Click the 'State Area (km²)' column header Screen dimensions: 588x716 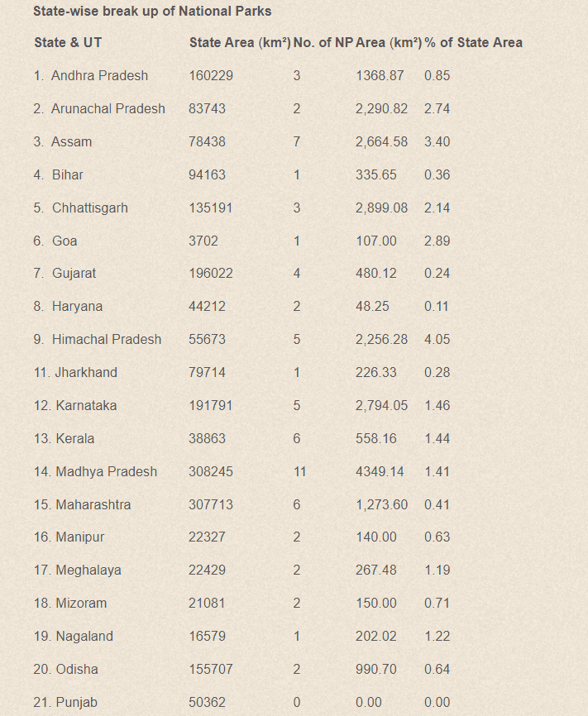point(240,42)
